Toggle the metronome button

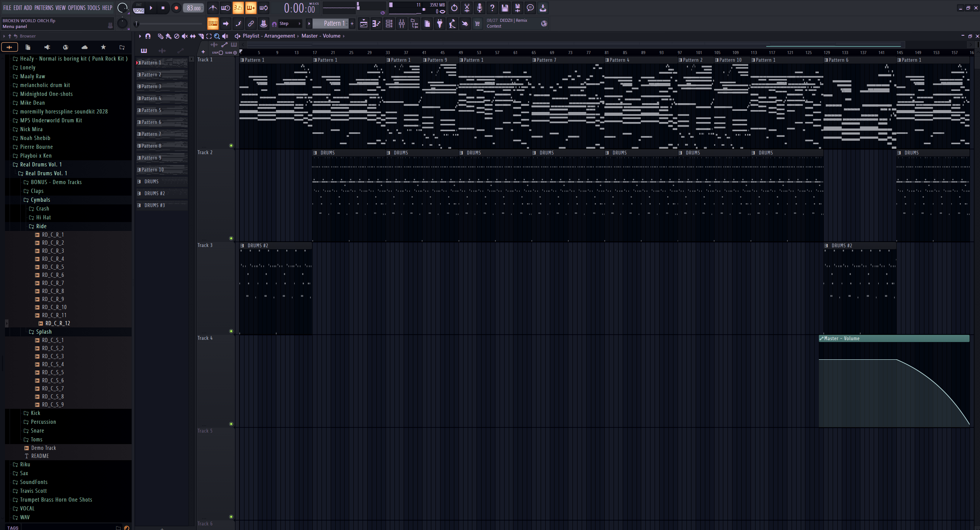click(x=213, y=8)
